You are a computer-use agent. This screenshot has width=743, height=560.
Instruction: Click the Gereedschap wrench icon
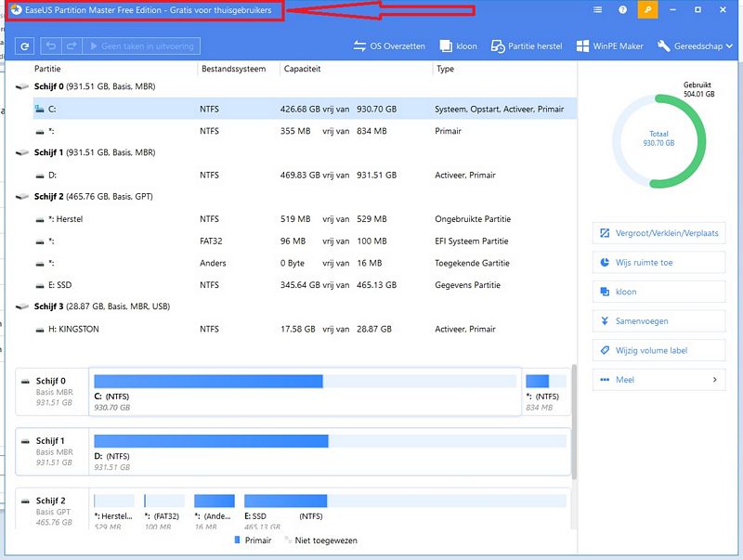point(663,46)
